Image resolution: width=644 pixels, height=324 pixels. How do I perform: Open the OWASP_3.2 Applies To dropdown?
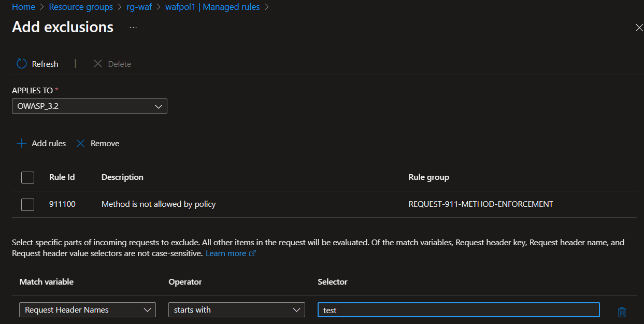click(x=90, y=106)
